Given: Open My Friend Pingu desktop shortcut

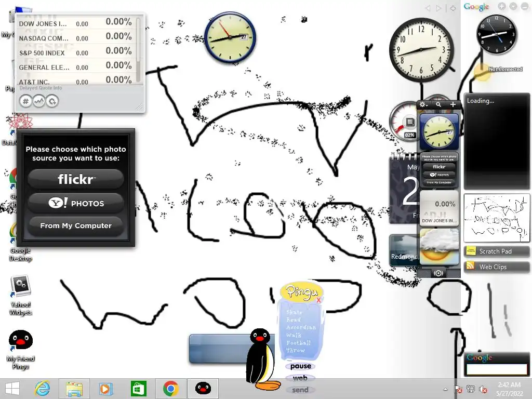Looking at the screenshot, I should [x=21, y=350].
